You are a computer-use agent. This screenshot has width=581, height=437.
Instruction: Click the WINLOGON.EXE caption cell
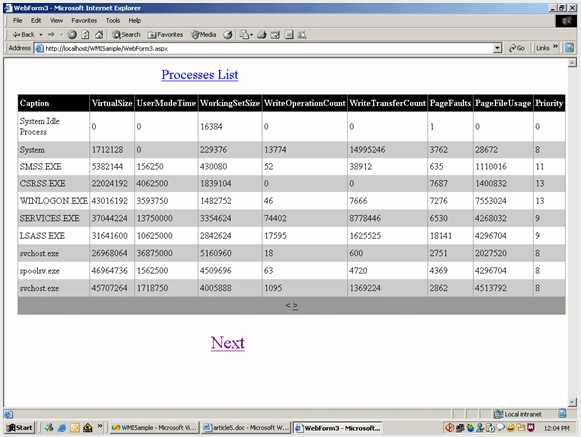coord(54,201)
